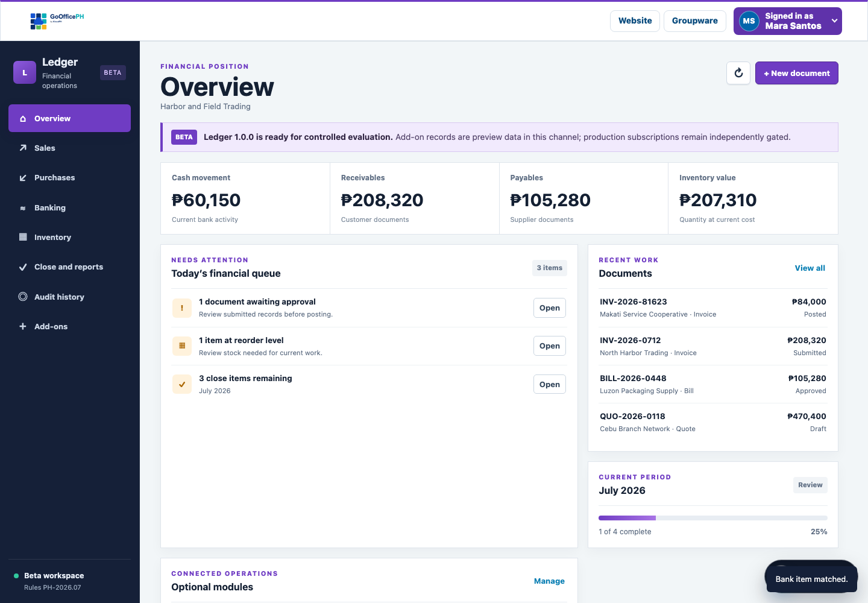This screenshot has width=868, height=603.
Task: Open document INV-2026-81623
Action: coord(712,308)
